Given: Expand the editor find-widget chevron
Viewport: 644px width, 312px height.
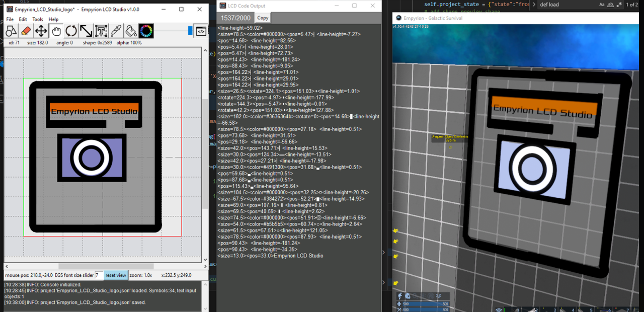Looking at the screenshot, I should 534,5.
